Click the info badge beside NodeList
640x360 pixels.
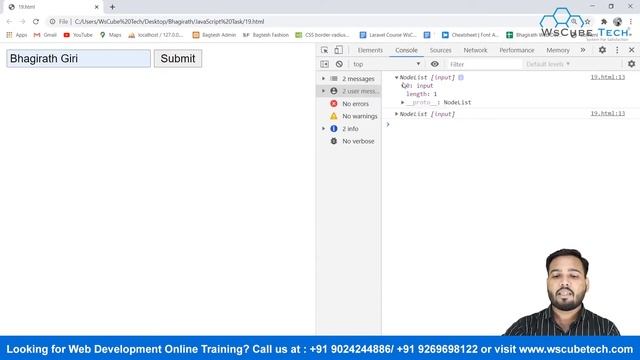click(x=461, y=77)
